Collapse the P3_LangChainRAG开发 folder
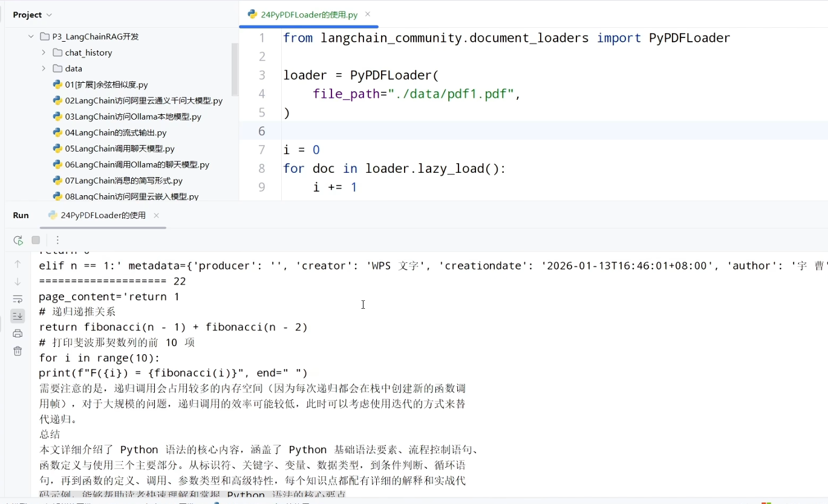Viewport: 828px width, 504px height. (x=31, y=37)
